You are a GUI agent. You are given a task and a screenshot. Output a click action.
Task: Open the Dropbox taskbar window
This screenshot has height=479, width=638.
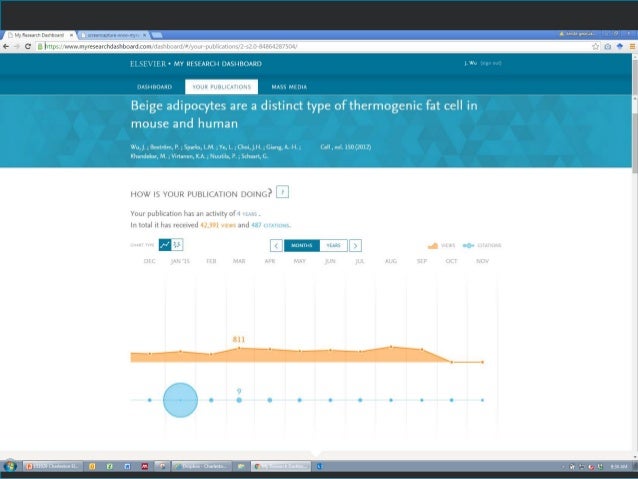[x=202, y=466]
